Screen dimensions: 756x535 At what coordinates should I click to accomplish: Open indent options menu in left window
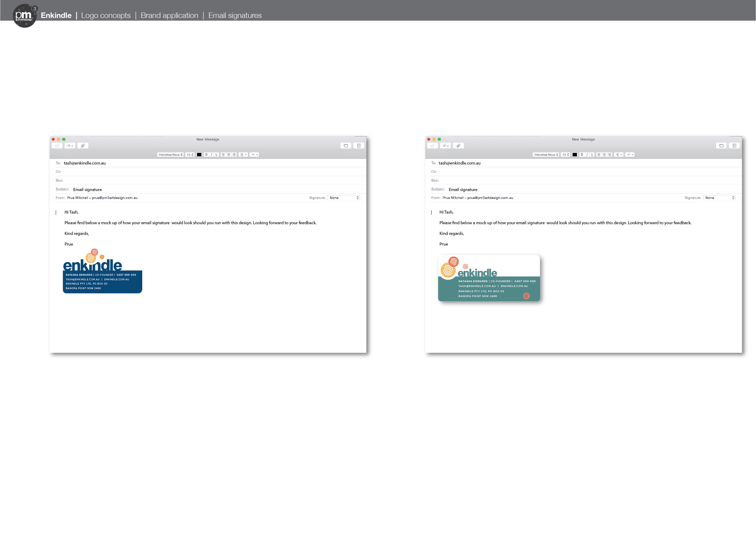coord(254,154)
